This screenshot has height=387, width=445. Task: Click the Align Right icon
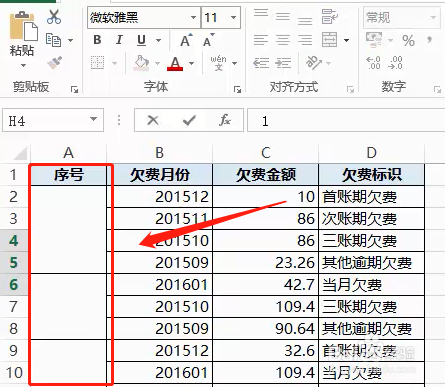[x=305, y=40]
